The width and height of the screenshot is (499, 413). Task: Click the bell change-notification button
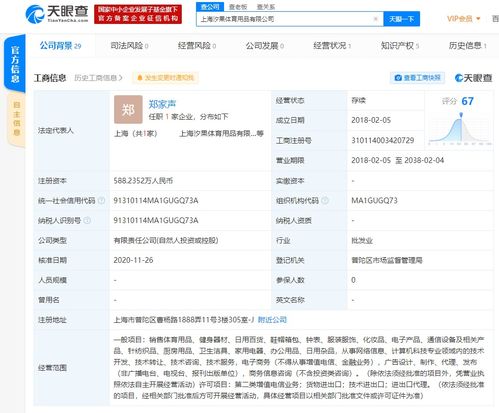click(x=165, y=78)
